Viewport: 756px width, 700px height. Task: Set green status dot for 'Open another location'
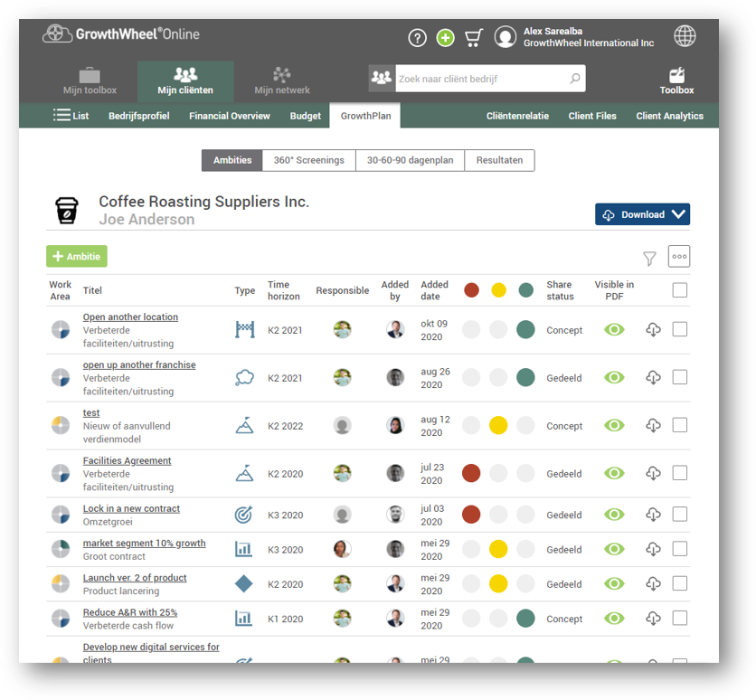pos(525,329)
